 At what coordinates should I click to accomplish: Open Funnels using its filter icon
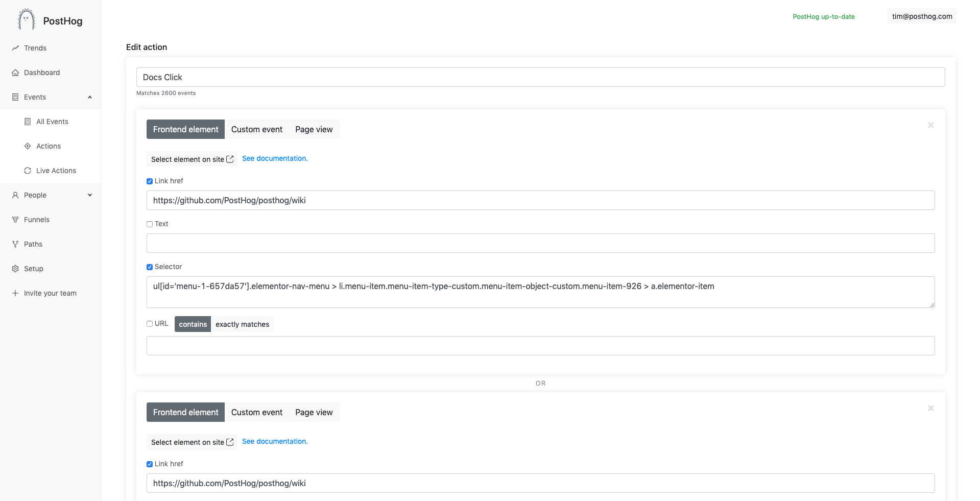15,220
